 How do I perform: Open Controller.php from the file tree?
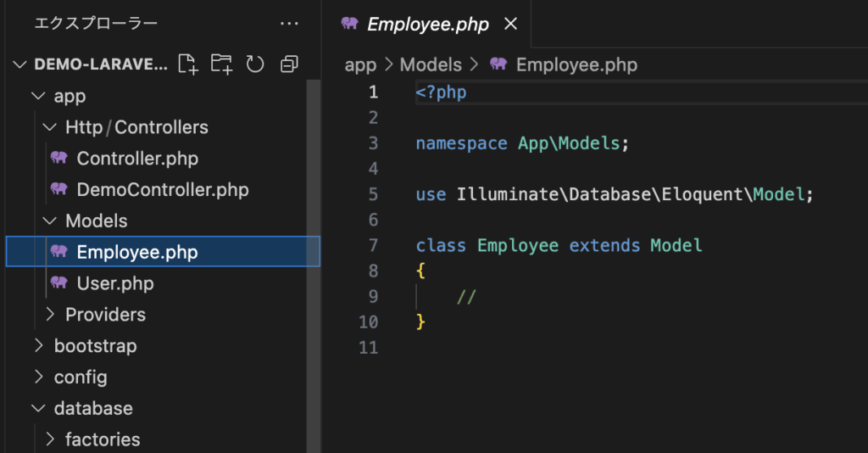coord(137,158)
